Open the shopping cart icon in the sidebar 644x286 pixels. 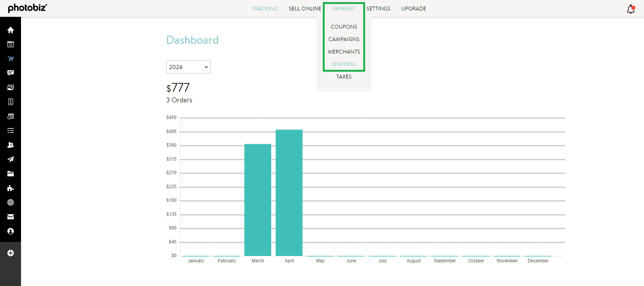tap(11, 59)
